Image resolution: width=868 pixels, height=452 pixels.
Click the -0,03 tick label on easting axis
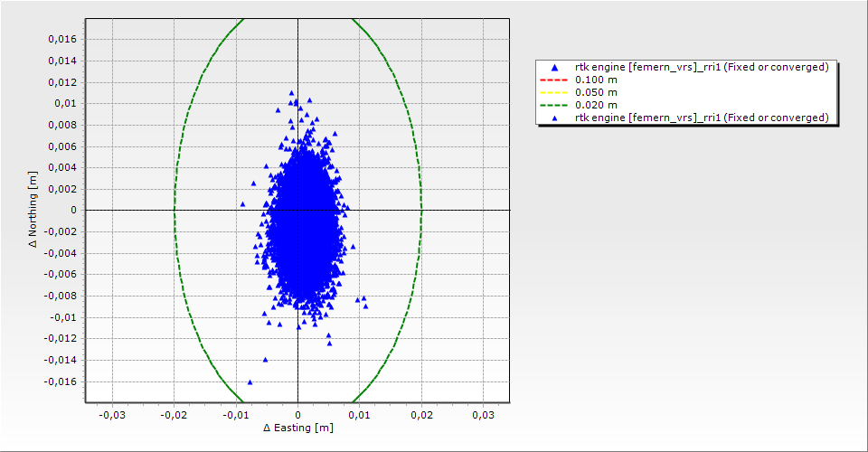[x=111, y=414]
